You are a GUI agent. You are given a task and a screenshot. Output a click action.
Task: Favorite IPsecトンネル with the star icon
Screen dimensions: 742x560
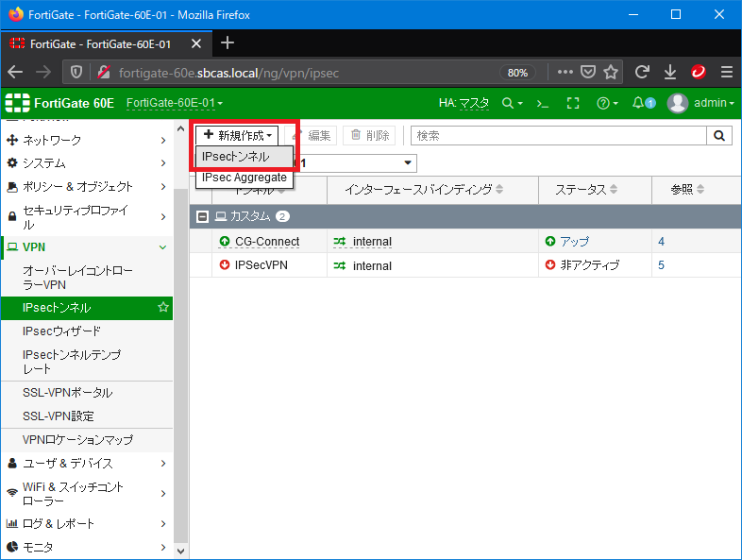163,307
